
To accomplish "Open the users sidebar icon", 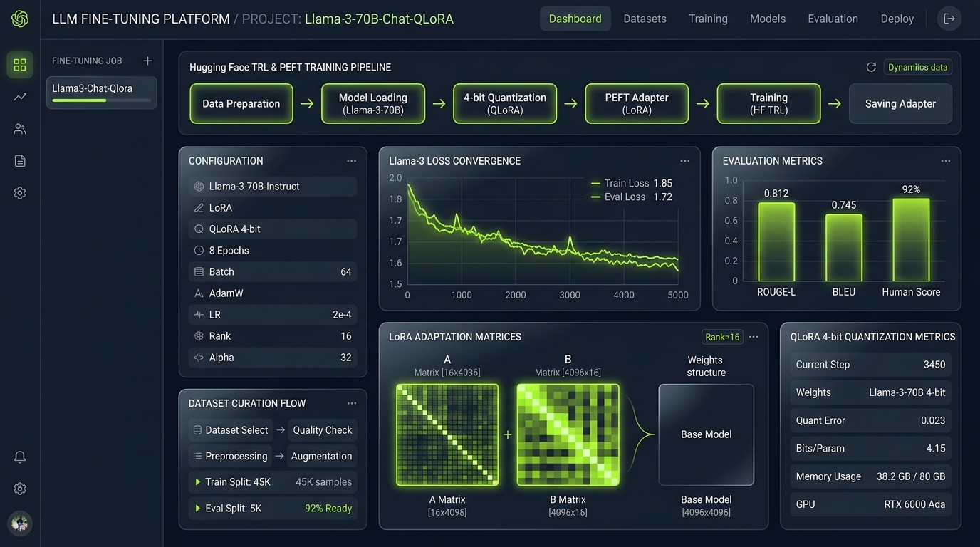I will click(x=20, y=129).
